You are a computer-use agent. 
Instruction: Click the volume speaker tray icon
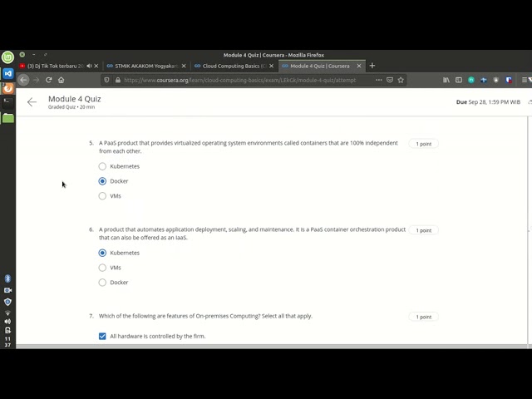(x=7, y=321)
